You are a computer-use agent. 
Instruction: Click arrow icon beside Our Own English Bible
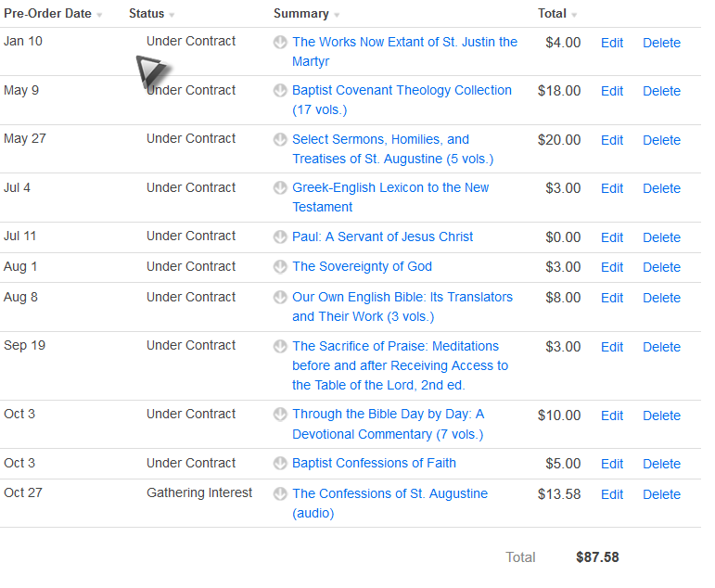coord(280,298)
